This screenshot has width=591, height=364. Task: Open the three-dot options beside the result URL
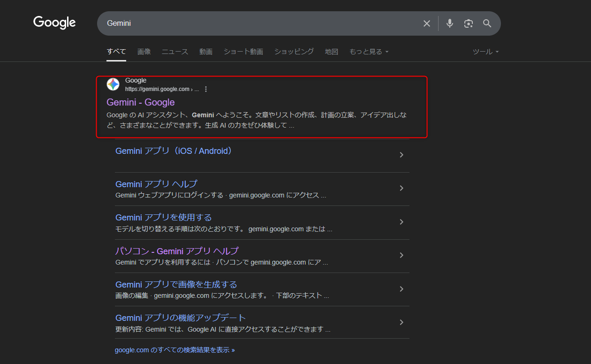point(206,89)
